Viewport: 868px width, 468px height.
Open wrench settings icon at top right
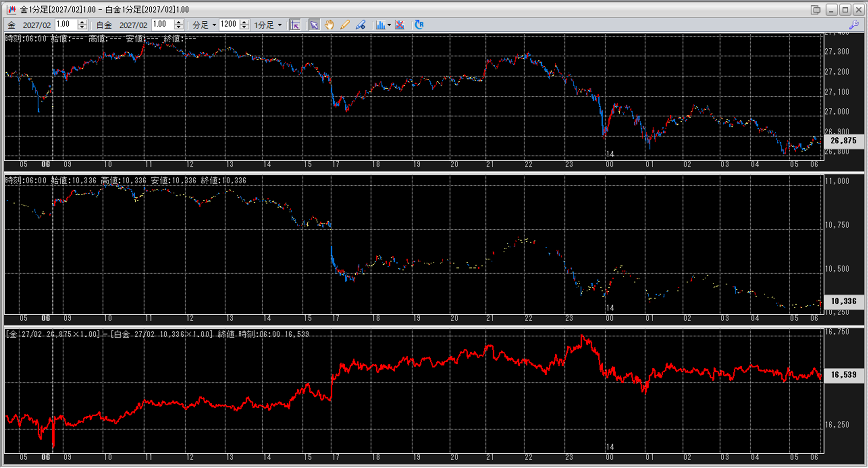pyautogui.click(x=854, y=25)
